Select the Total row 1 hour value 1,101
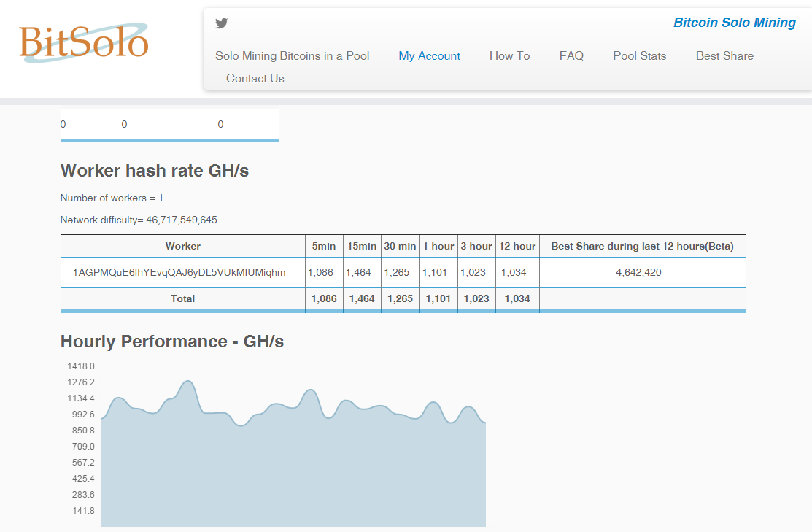 tap(438, 299)
